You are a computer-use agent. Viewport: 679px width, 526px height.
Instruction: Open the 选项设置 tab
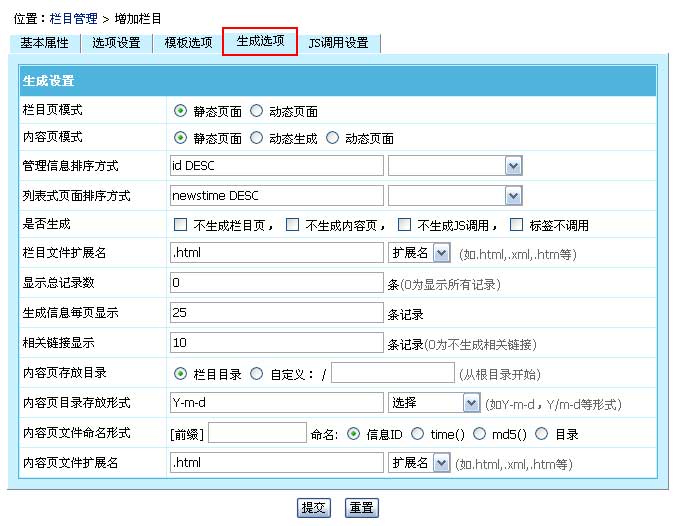point(117,43)
